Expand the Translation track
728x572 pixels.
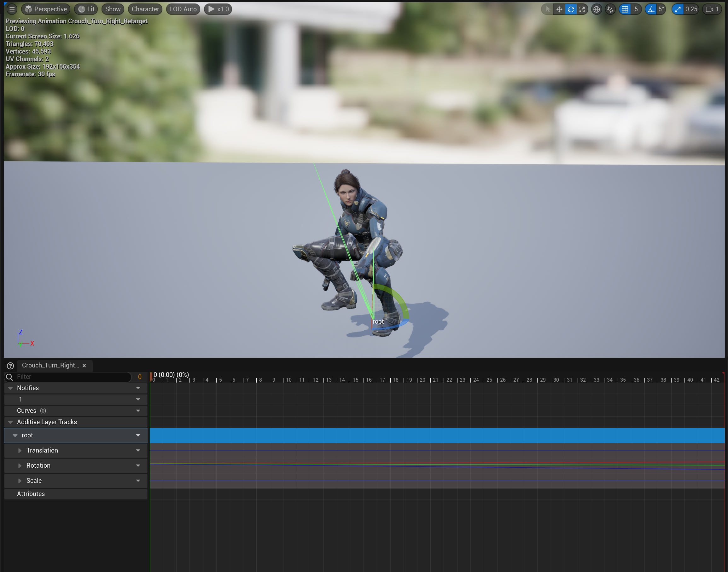20,450
